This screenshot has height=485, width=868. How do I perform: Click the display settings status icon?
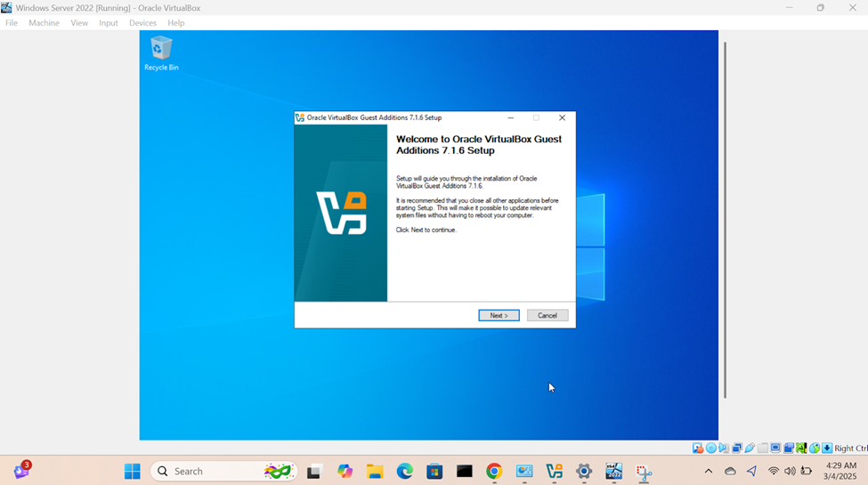pyautogui.click(x=775, y=448)
